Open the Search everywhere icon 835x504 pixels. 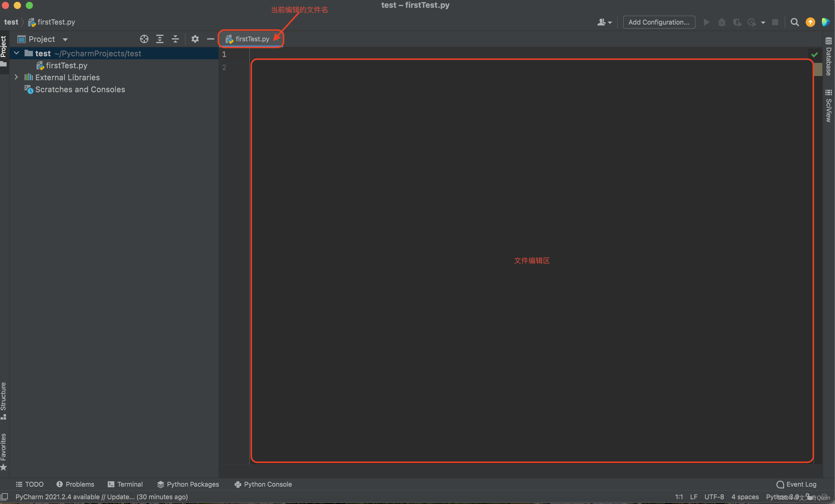tap(795, 22)
